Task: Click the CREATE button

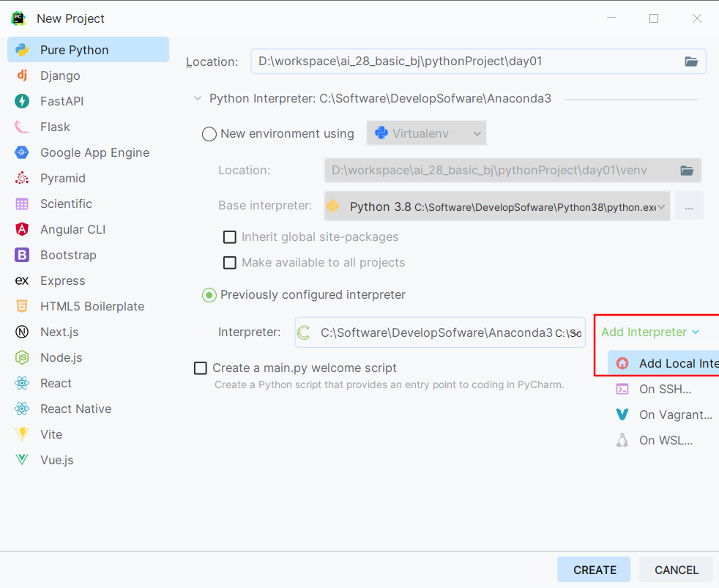Action: pyautogui.click(x=594, y=570)
